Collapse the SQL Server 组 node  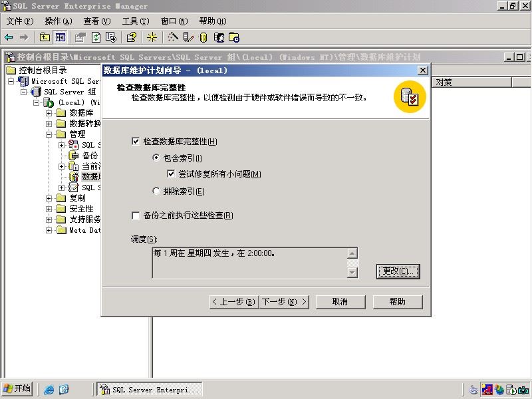(x=23, y=92)
